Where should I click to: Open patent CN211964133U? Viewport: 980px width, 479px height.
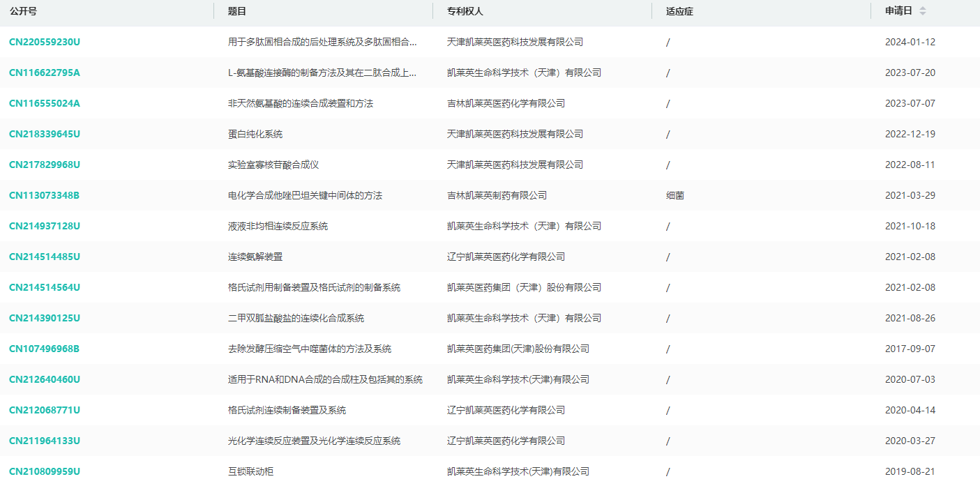pos(45,441)
